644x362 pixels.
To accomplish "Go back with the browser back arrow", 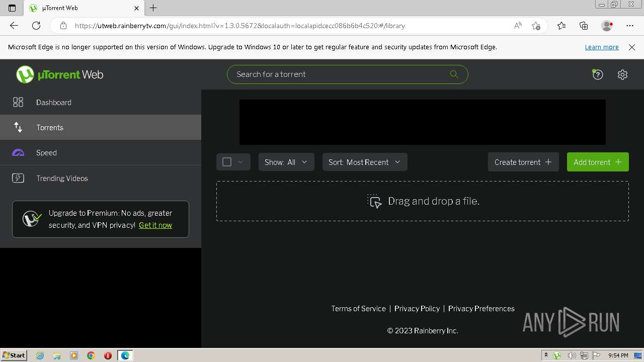I will tap(14, 26).
